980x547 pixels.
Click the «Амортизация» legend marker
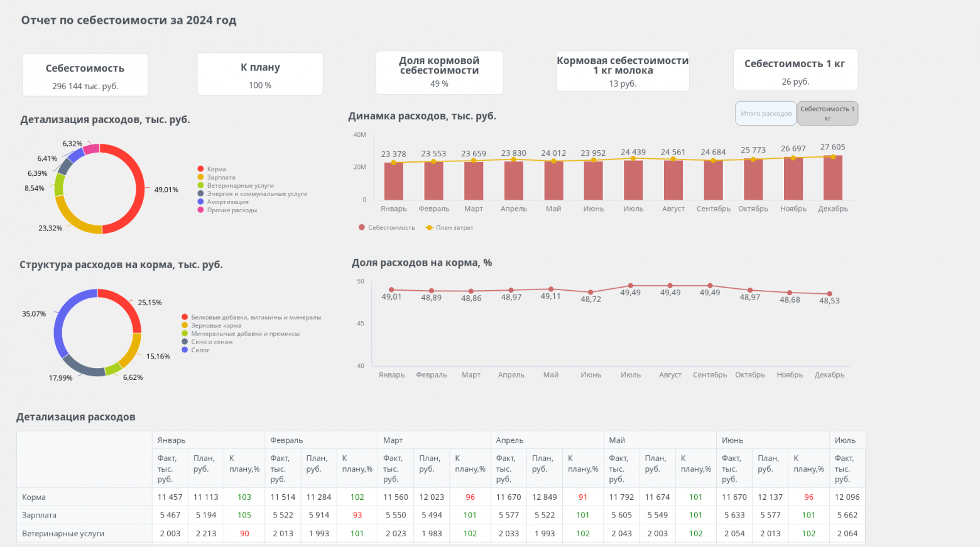click(200, 202)
